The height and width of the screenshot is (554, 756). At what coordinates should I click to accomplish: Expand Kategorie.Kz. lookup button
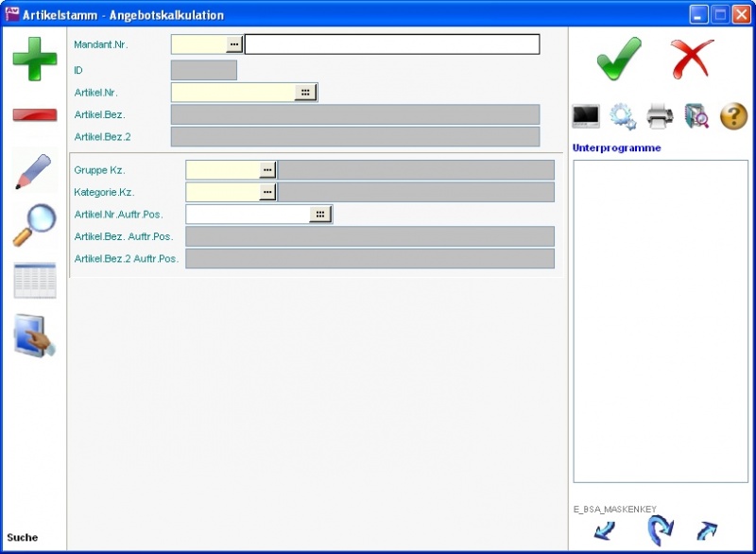coord(267,192)
